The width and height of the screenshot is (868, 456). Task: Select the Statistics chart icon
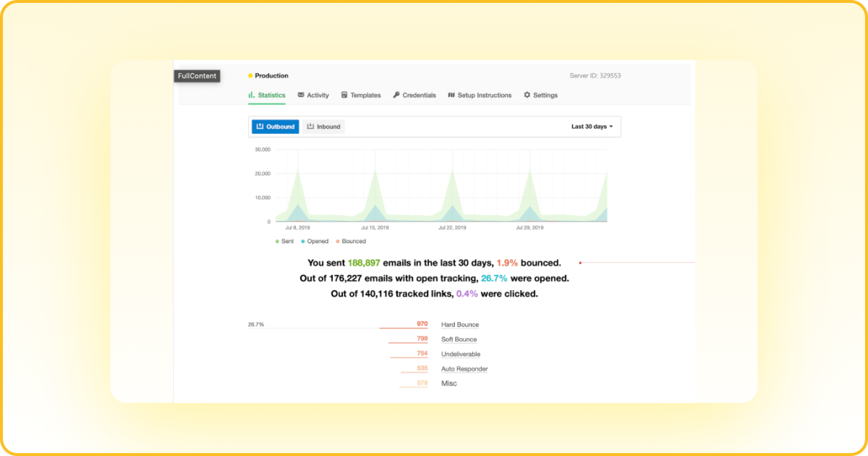[250, 95]
